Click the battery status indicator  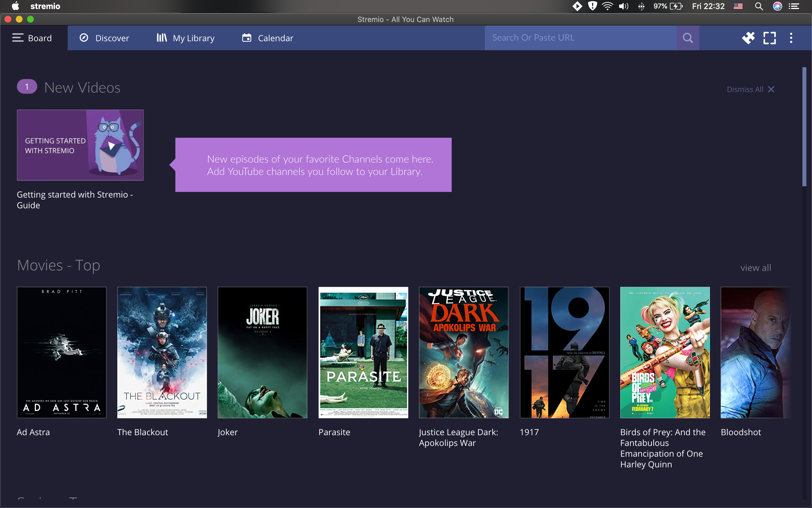[668, 6]
